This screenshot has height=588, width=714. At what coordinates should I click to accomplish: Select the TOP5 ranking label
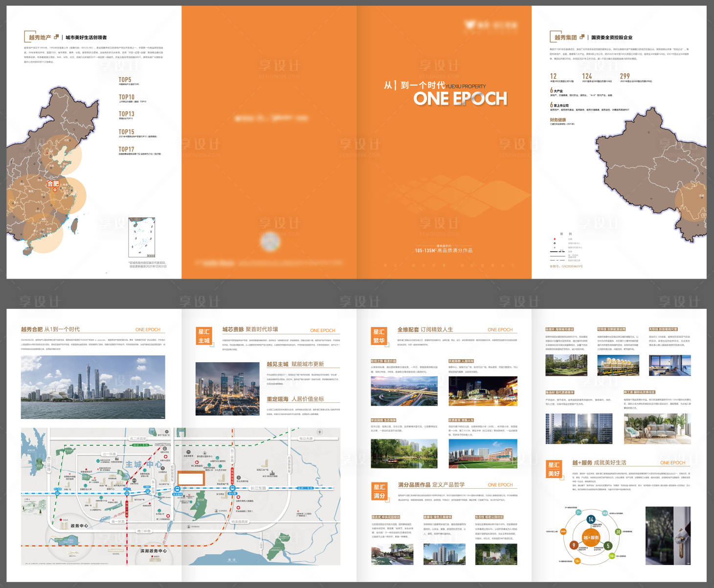(x=125, y=80)
